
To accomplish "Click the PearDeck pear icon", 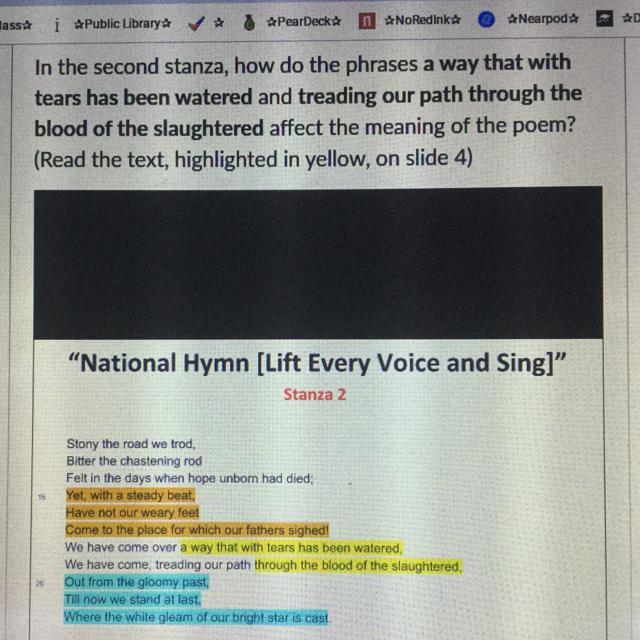I will coord(249,22).
